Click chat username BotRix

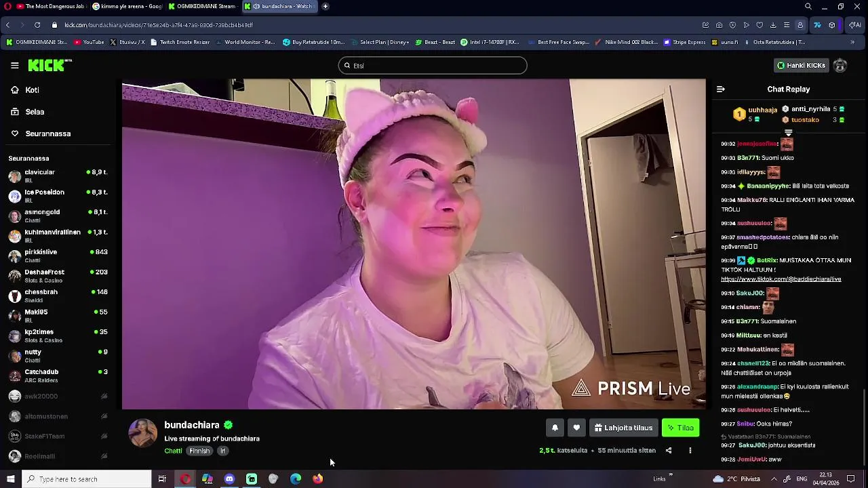[766, 260]
